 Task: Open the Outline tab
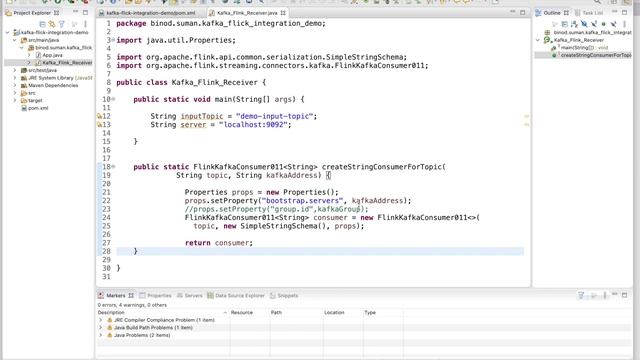coord(552,13)
